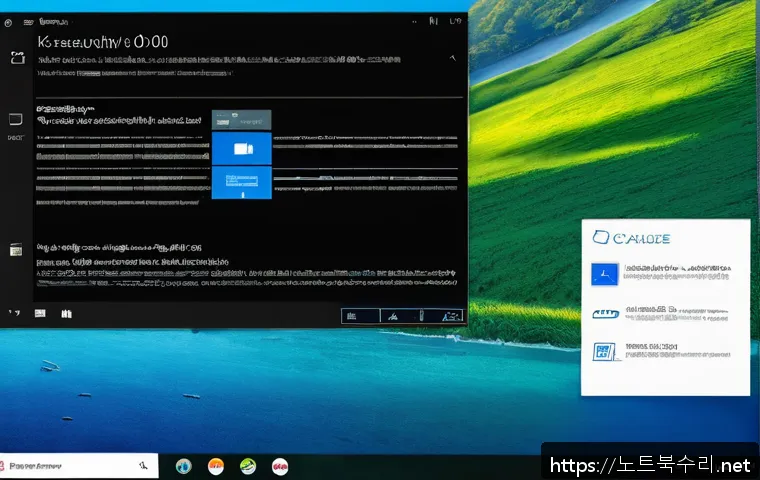Open the green round taskbar icon
This screenshot has height=480, width=760.
pos(248,466)
